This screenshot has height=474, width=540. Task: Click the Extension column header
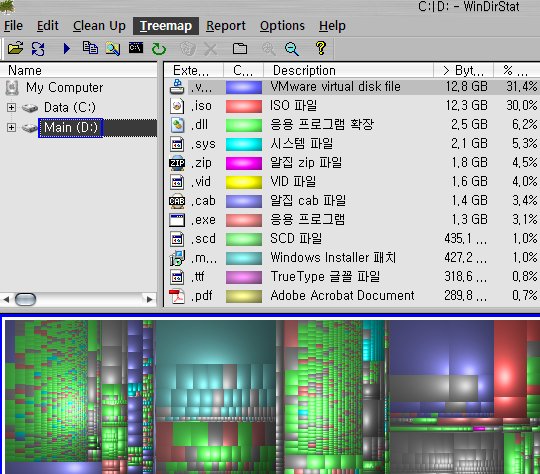194,70
